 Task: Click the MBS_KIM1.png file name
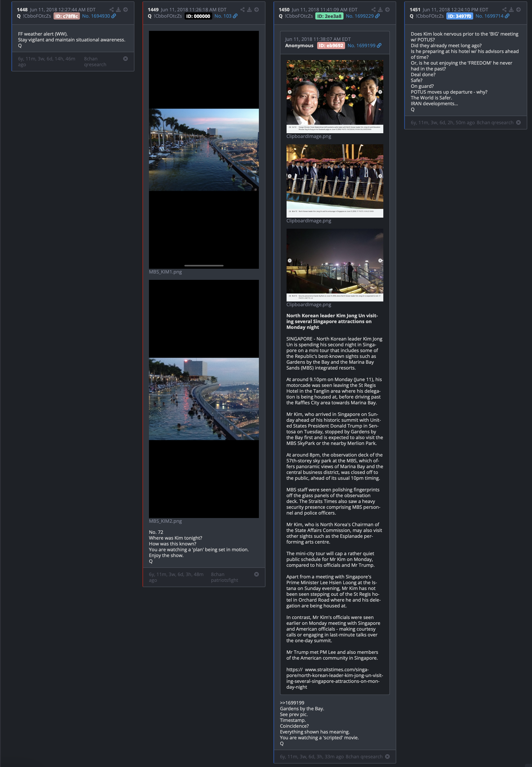click(165, 272)
